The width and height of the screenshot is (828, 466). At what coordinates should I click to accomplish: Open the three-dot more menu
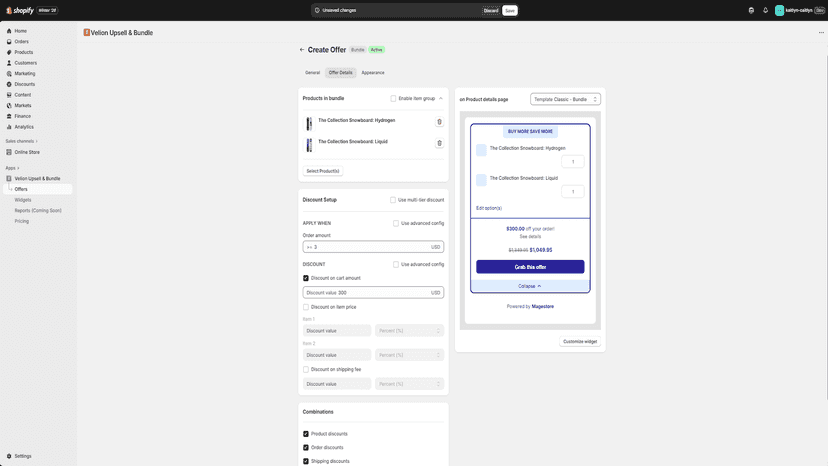tap(821, 33)
